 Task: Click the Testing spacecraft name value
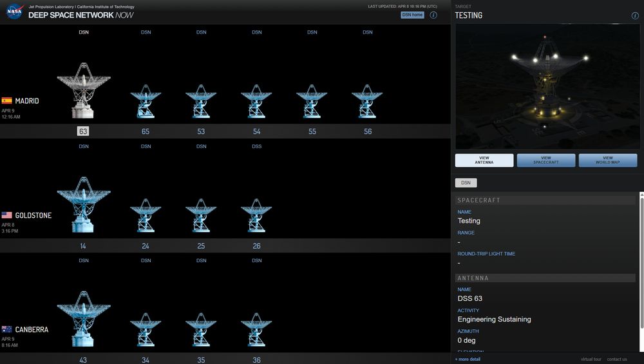coord(469,220)
